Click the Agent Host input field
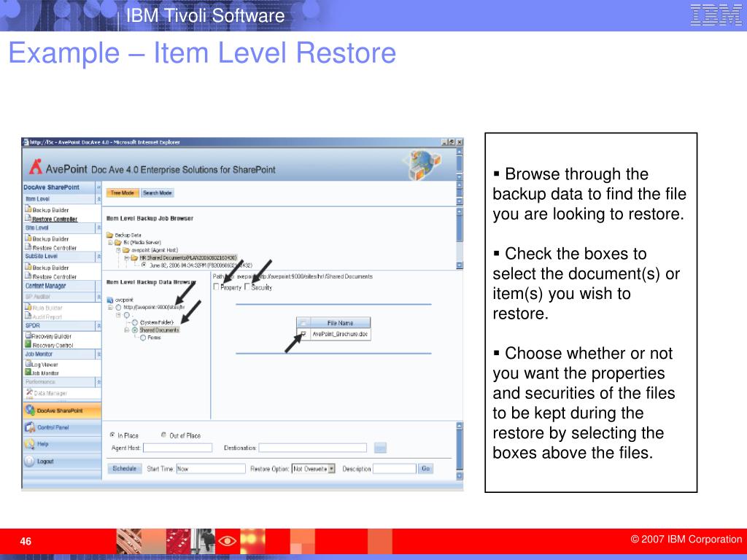 tap(178, 448)
